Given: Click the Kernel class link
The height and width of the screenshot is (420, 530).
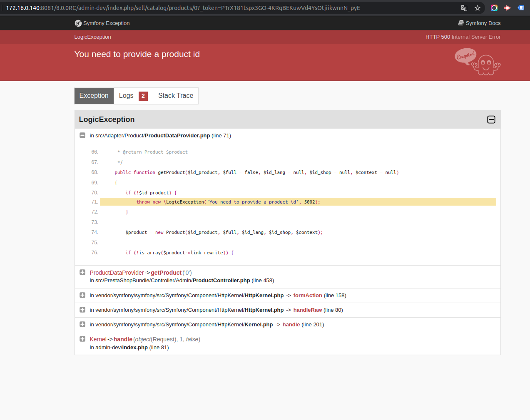Looking at the screenshot, I should click(98, 339).
